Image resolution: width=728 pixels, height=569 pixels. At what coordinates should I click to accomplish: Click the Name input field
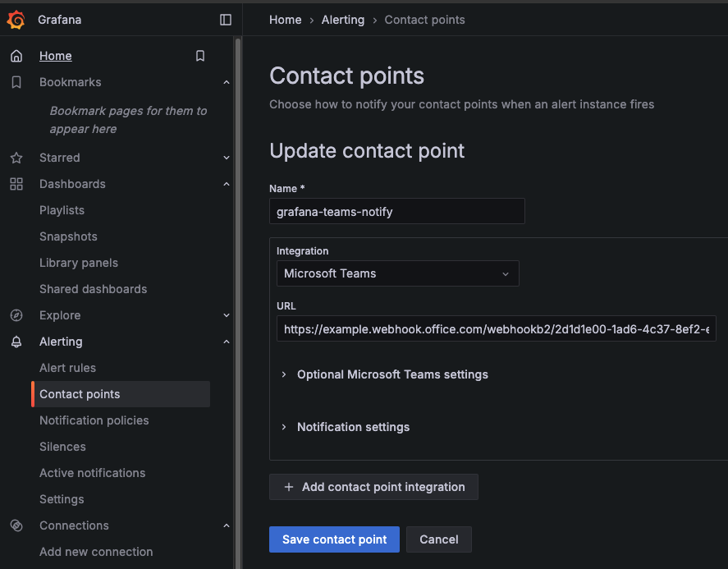pos(397,211)
